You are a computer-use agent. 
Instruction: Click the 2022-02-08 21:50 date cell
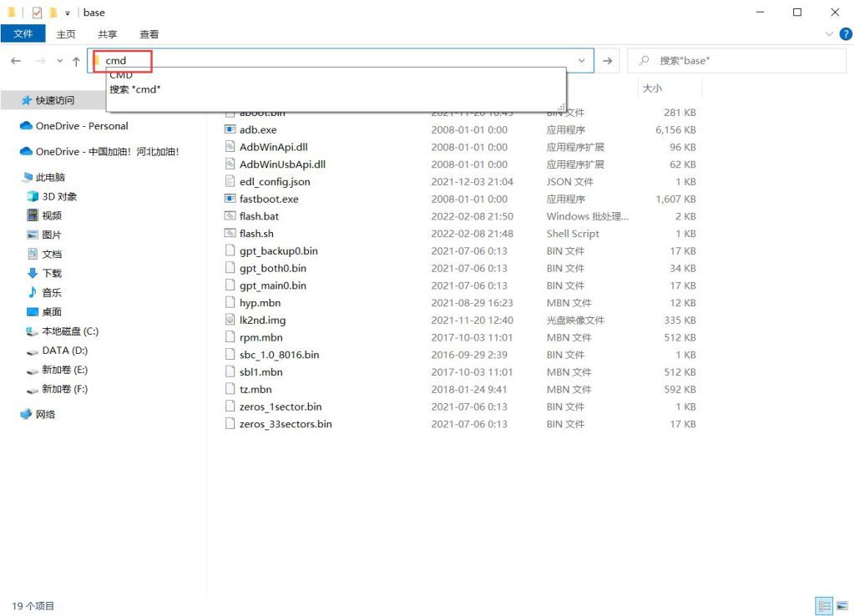click(472, 216)
